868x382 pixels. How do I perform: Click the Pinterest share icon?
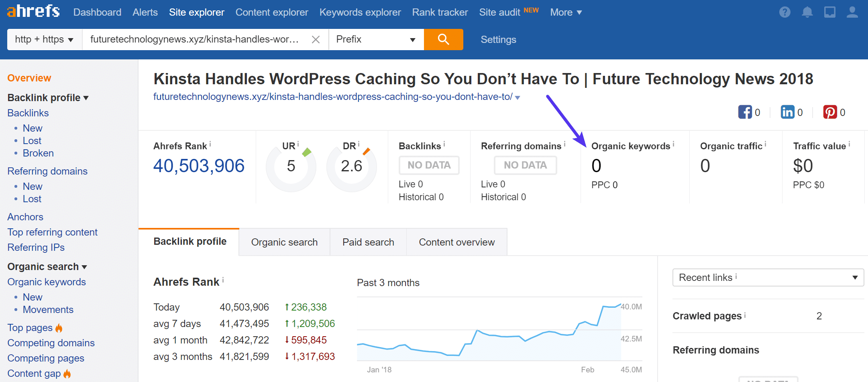tap(830, 112)
